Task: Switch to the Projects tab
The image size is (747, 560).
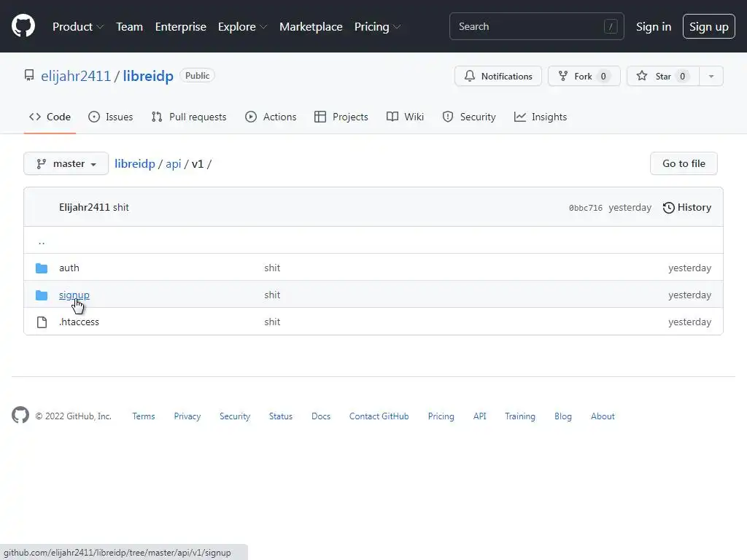Action: [x=341, y=117]
